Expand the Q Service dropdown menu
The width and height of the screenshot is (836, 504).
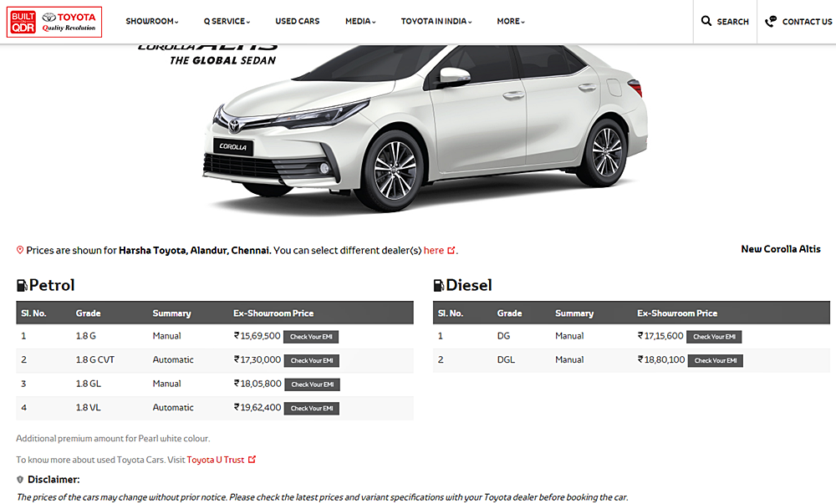click(227, 21)
